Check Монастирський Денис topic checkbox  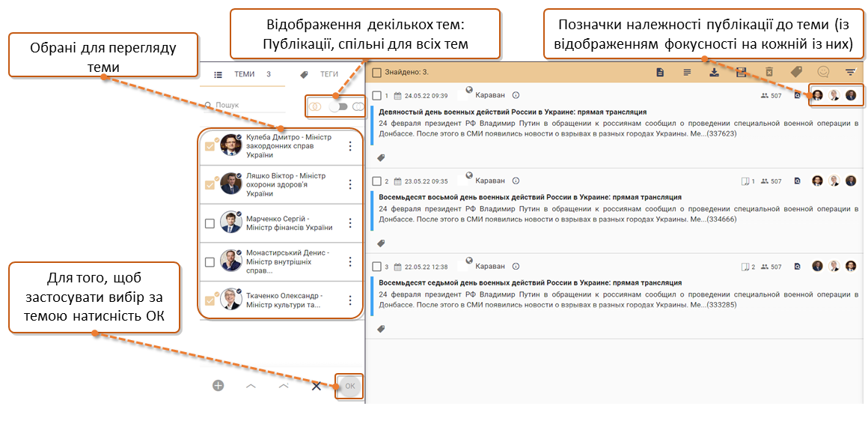click(x=210, y=262)
